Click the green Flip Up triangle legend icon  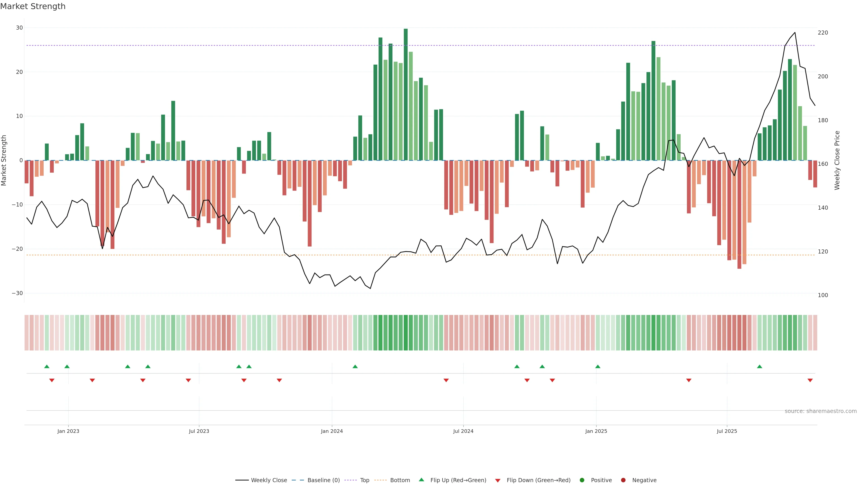click(421, 480)
